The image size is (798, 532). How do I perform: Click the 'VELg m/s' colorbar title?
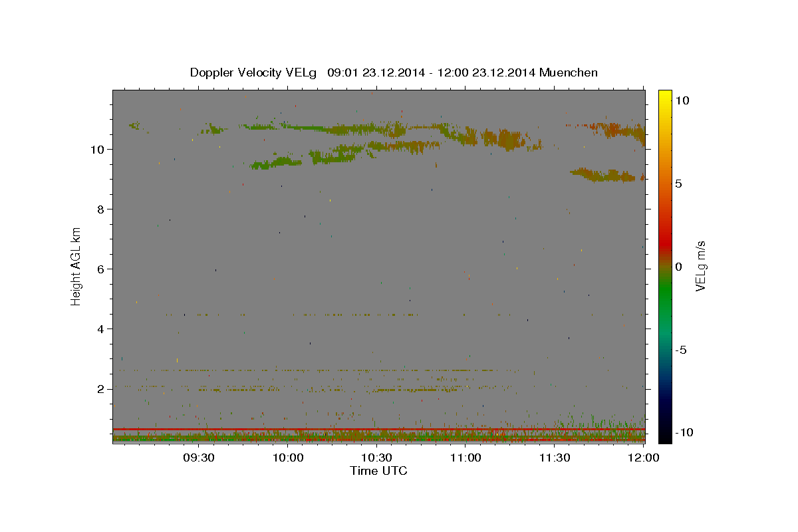pos(701,267)
